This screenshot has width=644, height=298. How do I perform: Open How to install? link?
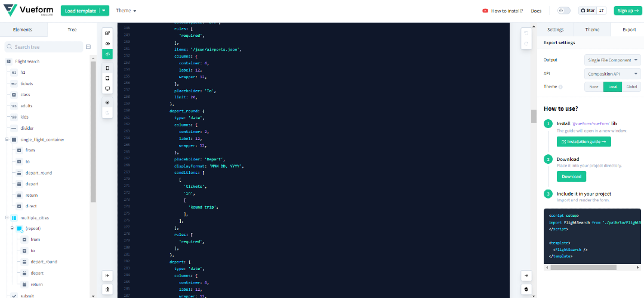[507, 11]
